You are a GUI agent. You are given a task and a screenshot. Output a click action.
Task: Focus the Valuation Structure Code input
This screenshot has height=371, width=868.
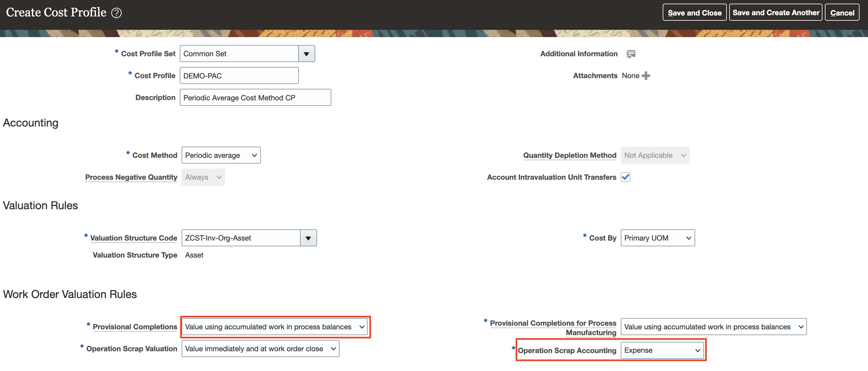(241, 238)
